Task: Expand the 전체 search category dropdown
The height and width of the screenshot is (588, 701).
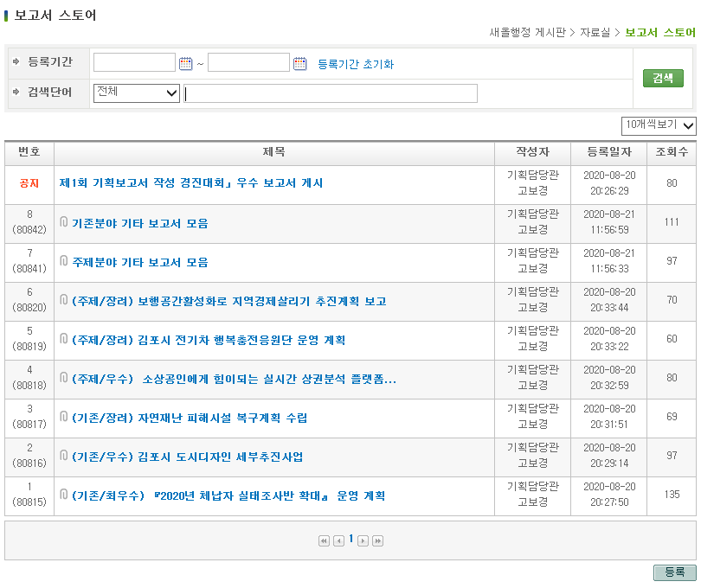Action: click(x=137, y=93)
